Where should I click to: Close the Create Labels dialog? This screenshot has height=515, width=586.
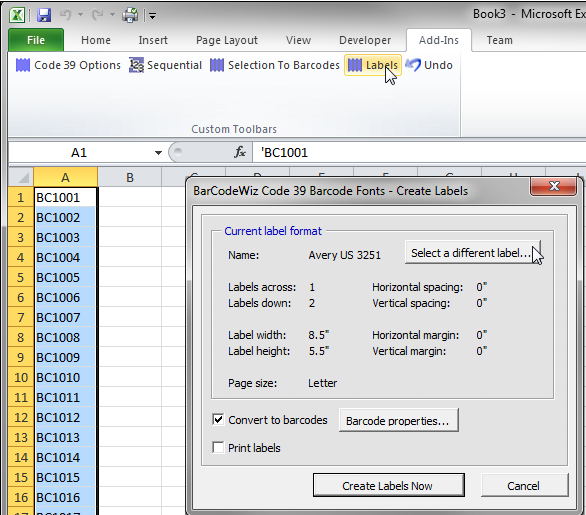(x=554, y=186)
